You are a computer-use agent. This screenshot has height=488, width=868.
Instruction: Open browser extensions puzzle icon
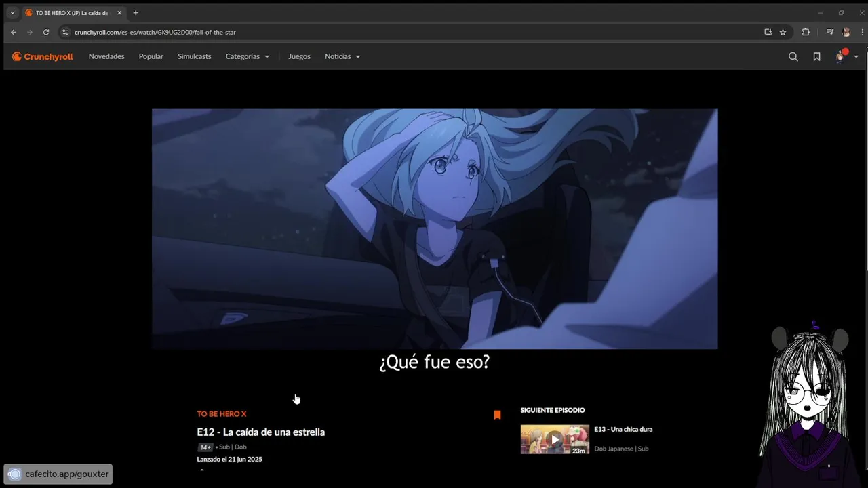tap(806, 32)
